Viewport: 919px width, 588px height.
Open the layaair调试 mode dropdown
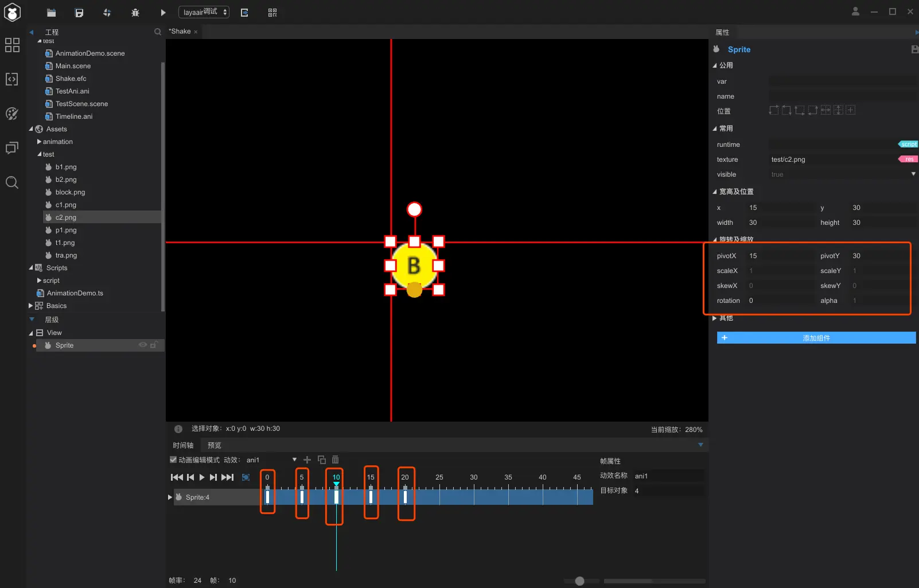tap(204, 12)
